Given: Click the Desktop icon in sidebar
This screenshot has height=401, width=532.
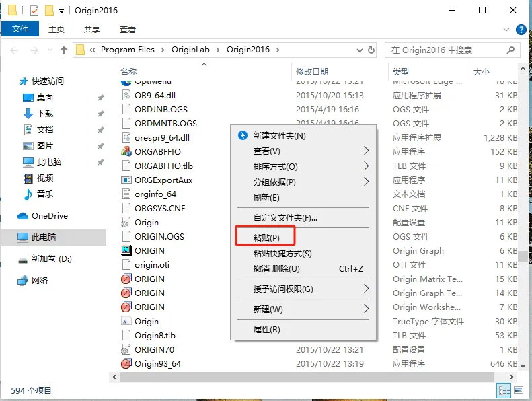Looking at the screenshot, I should point(28,98).
